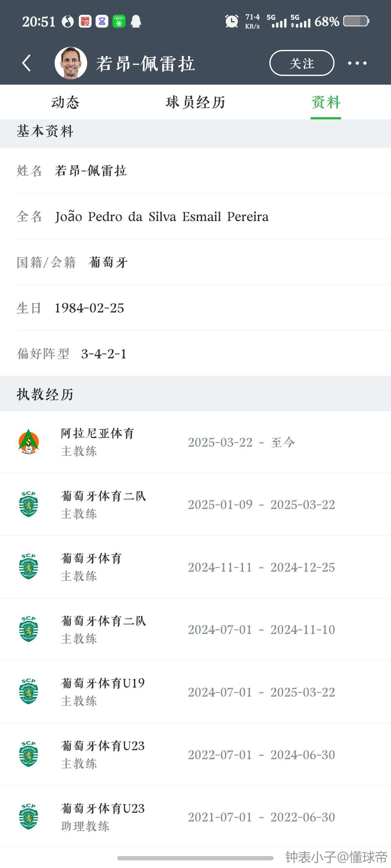This screenshot has height=868, width=391.
Task: Tap the Alanyaspor club crest icon
Action: click(29, 442)
